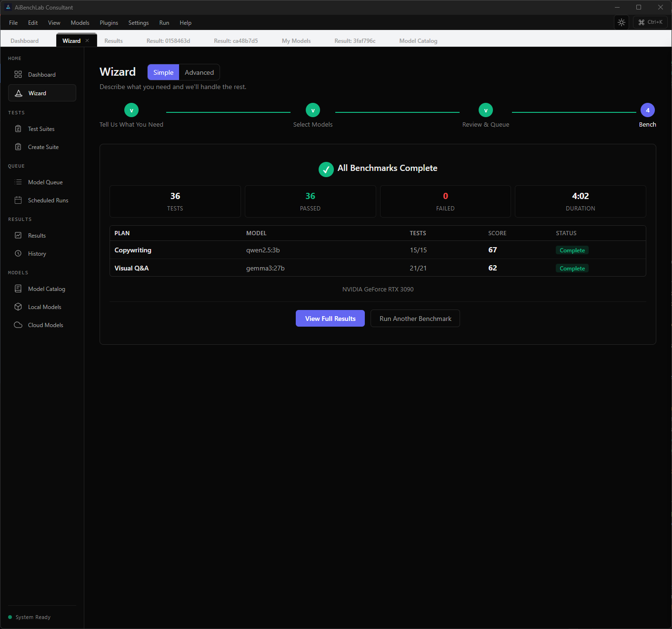
Task: Click model name qwen2.5:3b
Action: [263, 250]
